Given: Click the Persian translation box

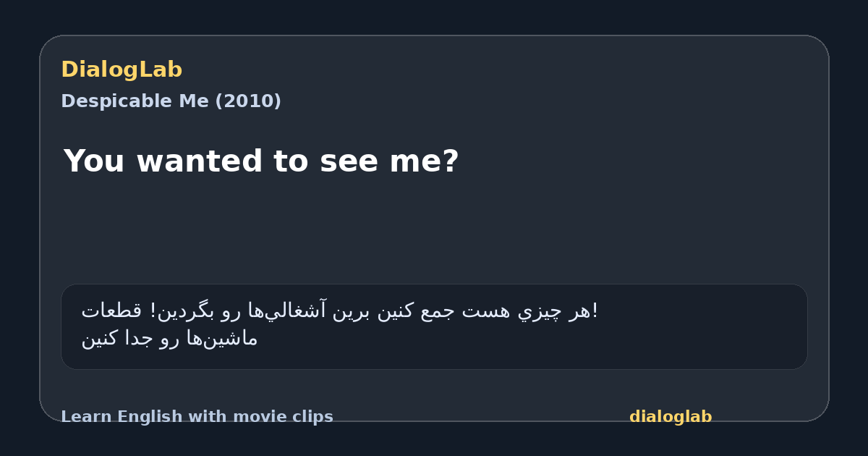Looking at the screenshot, I should coord(434,326).
